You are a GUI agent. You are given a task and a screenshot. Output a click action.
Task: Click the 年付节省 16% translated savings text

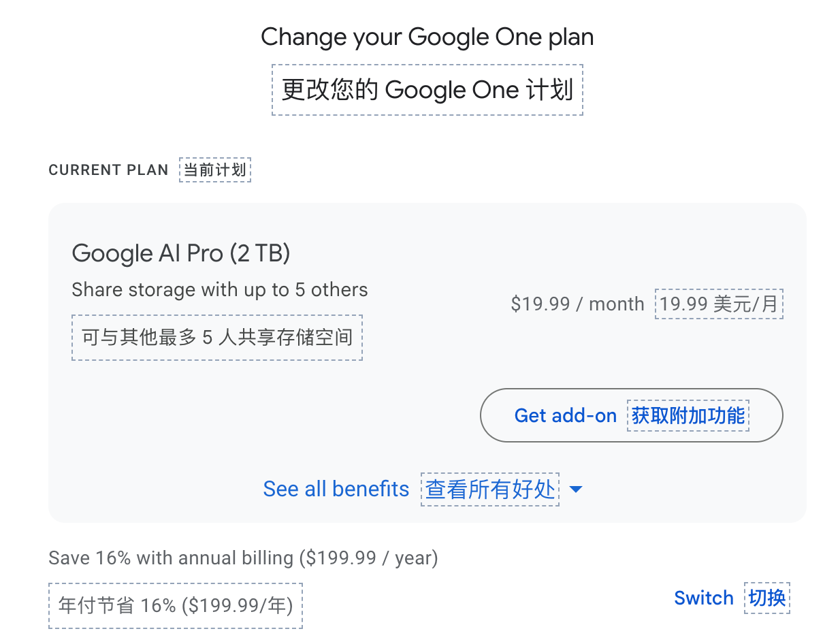tap(176, 605)
